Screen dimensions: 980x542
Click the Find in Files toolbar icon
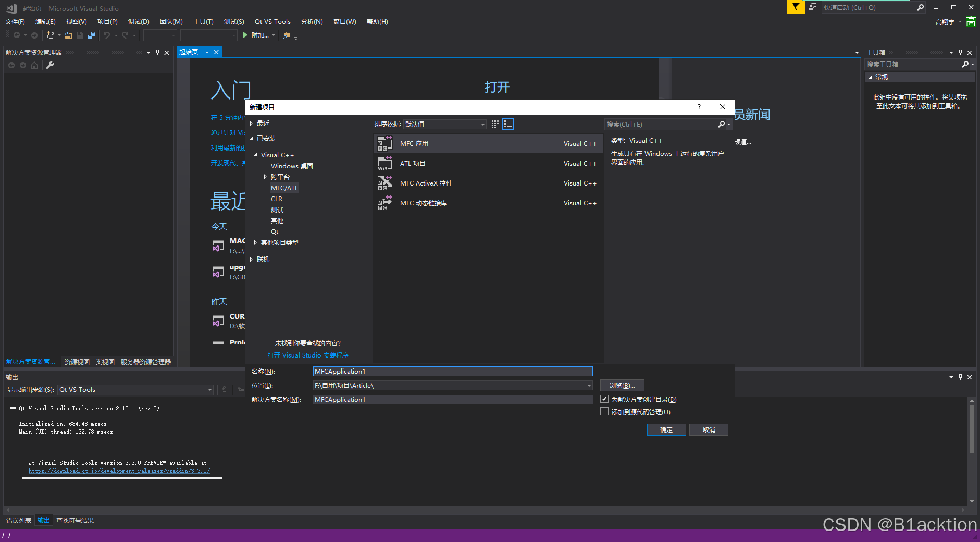[x=287, y=35]
